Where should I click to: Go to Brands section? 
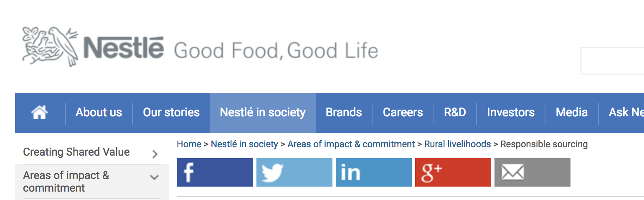tap(344, 113)
